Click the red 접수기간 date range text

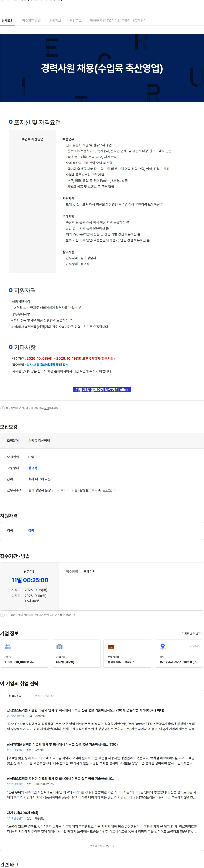[71, 358]
